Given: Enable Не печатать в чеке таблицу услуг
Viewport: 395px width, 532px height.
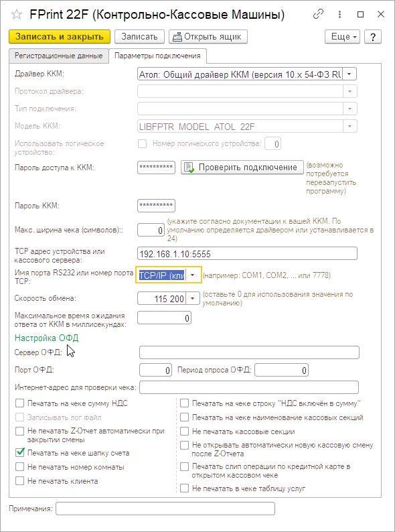Looking at the screenshot, I should (185, 488).
